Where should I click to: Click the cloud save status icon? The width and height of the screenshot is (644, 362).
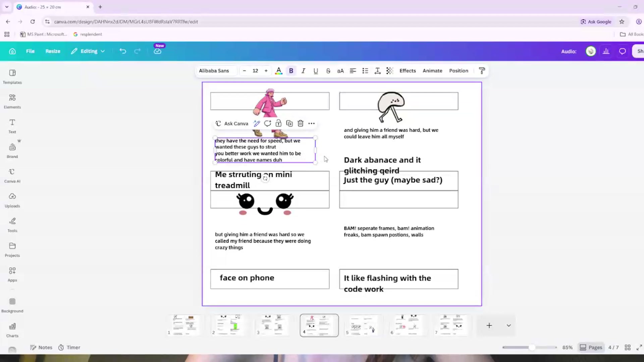click(157, 51)
